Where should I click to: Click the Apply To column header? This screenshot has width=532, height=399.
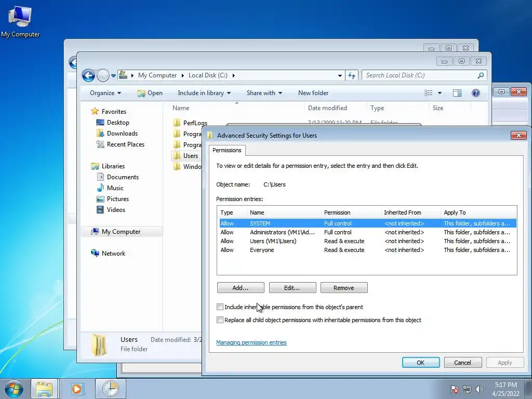478,212
